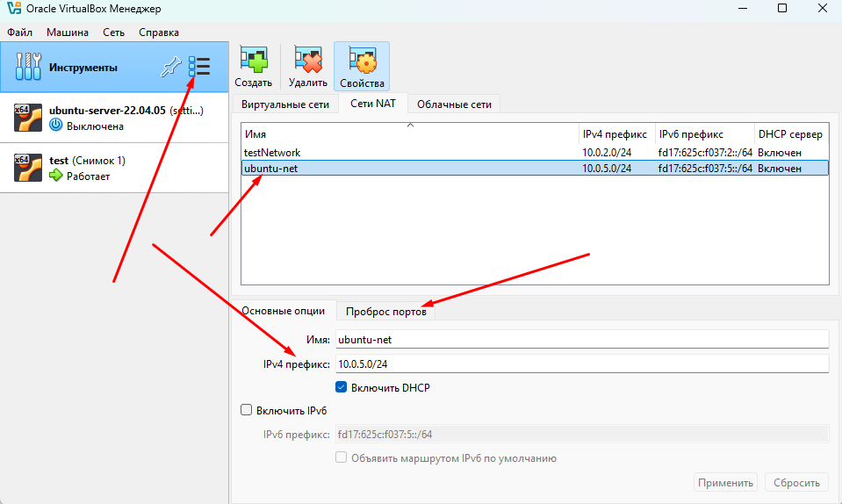The image size is (842, 504).
Task: Open the Проброс портов tab
Action: [386, 312]
